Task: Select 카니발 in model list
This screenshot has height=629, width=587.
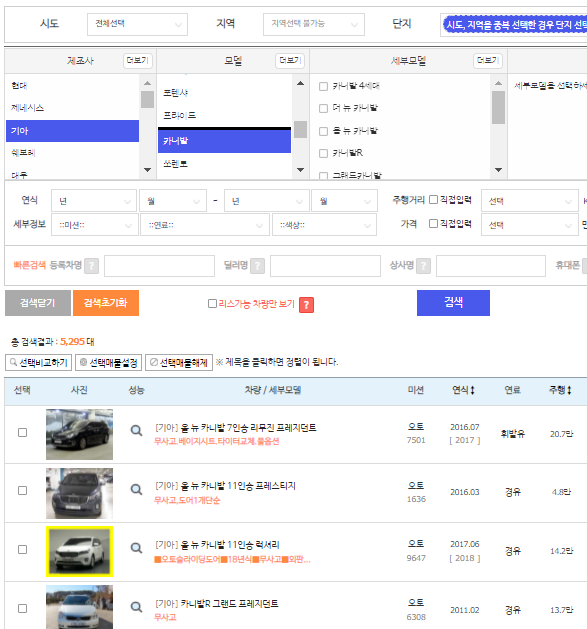Action: (224, 140)
